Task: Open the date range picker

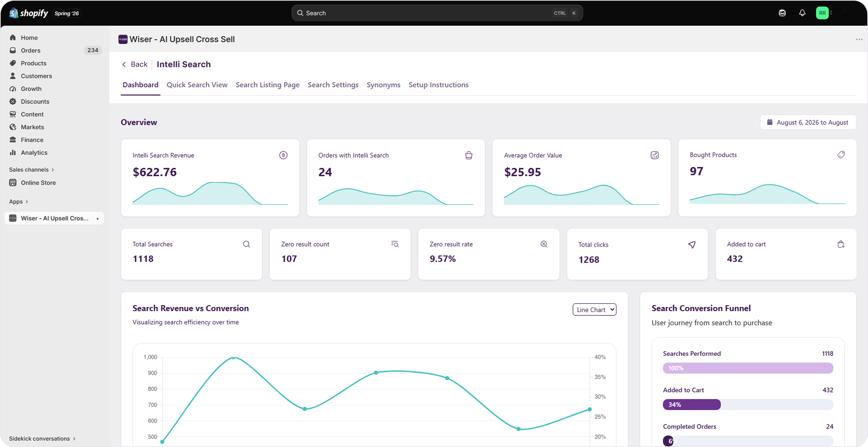Action: click(x=808, y=122)
